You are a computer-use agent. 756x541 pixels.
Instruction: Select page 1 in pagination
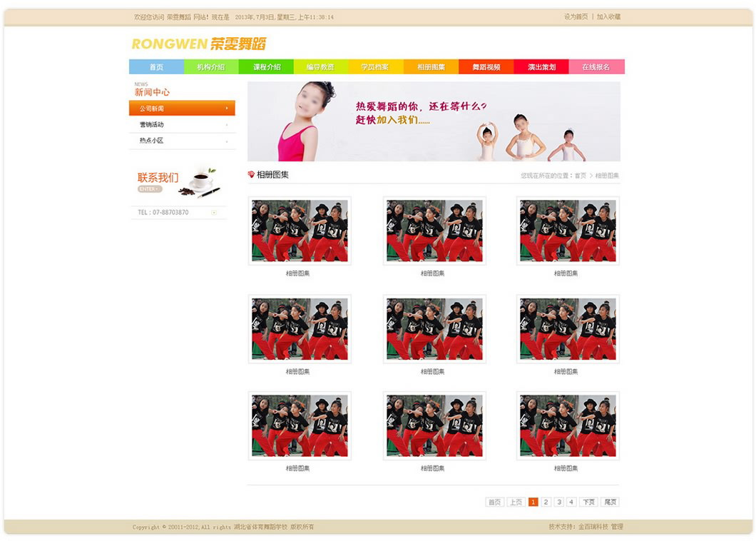point(533,502)
